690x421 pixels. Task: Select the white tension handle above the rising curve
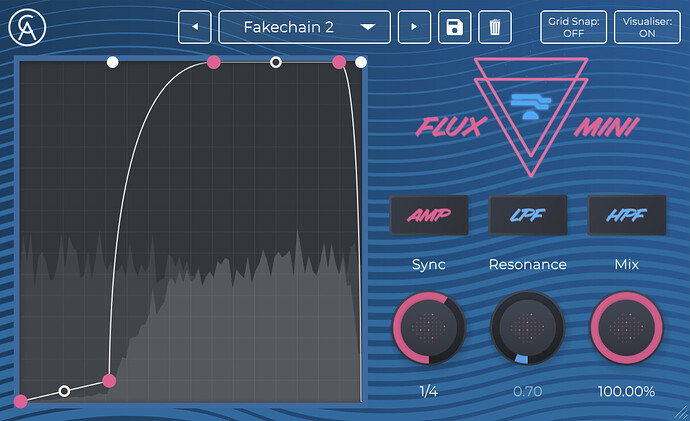(113, 62)
